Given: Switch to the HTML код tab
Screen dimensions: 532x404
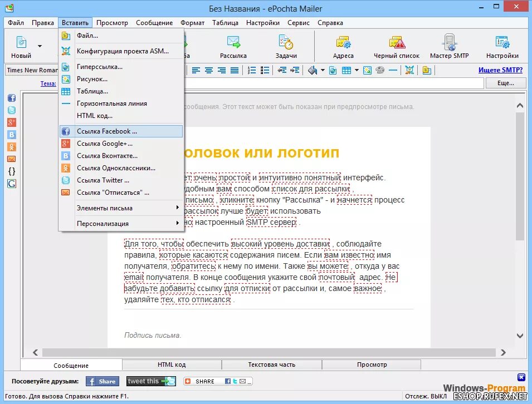Looking at the screenshot, I should click(x=172, y=364).
